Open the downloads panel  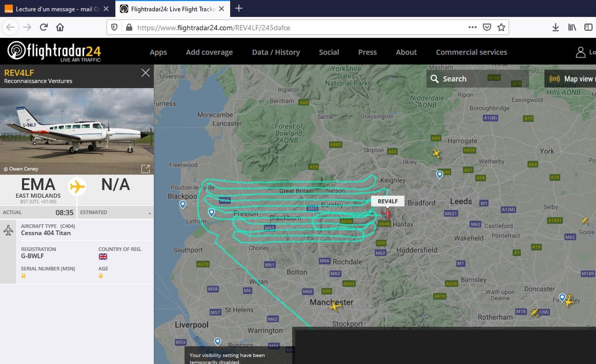(555, 27)
